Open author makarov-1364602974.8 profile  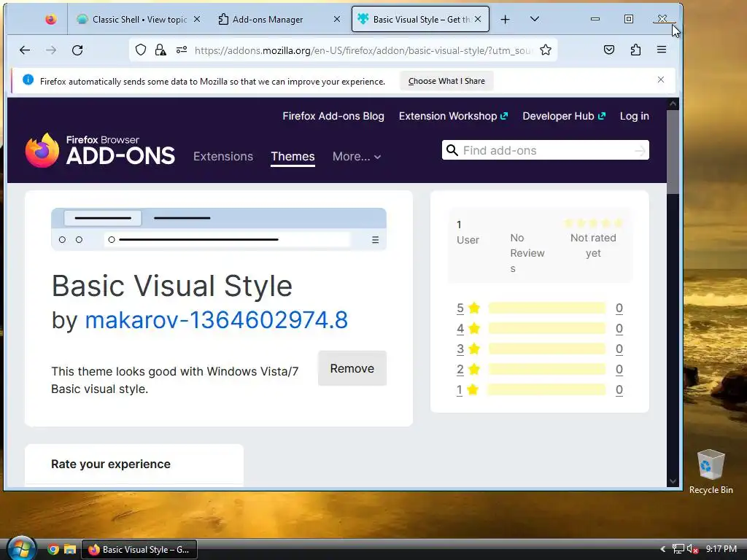(216, 320)
